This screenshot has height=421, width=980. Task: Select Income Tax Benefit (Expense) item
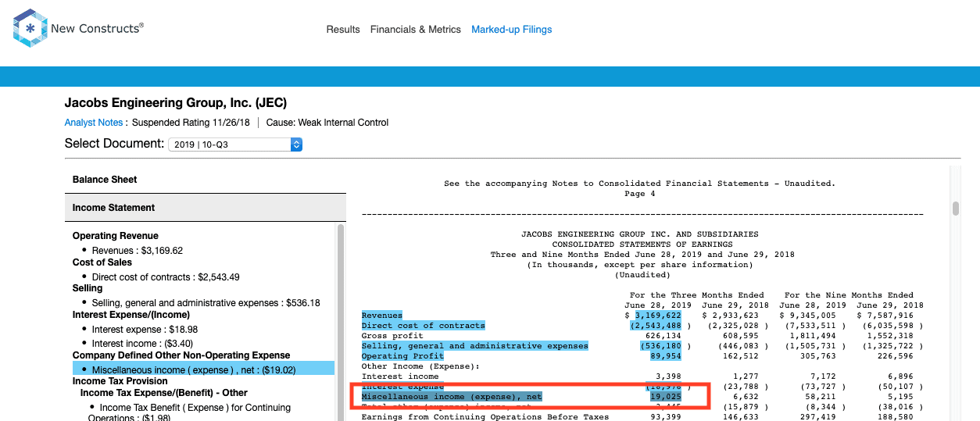click(x=191, y=412)
